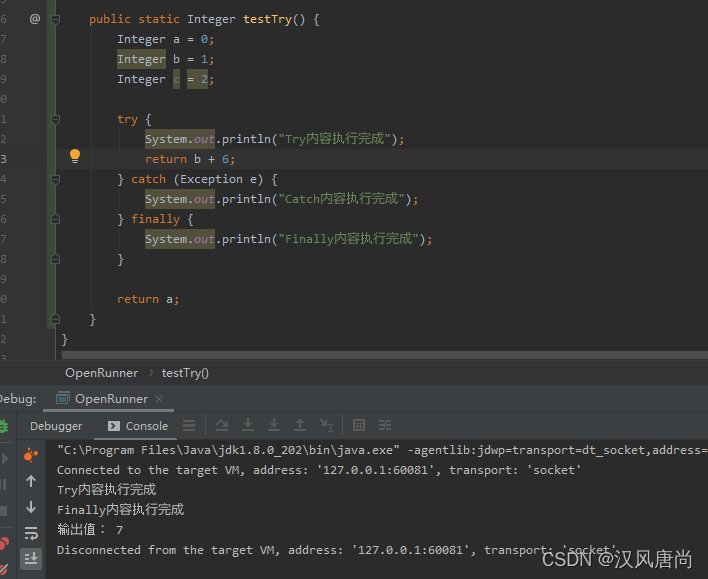Image resolution: width=708 pixels, height=579 pixels.
Task: Click the 'return b + 6;' statement
Action: pyautogui.click(x=190, y=159)
